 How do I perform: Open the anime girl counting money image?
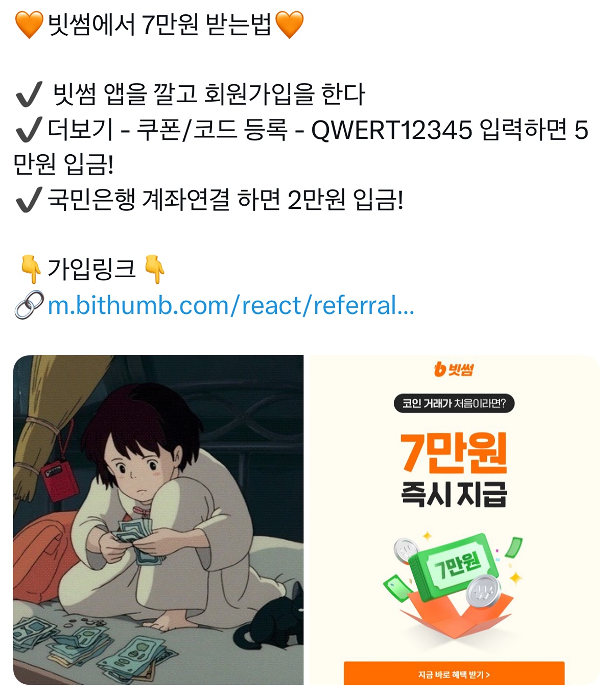pos(158,520)
